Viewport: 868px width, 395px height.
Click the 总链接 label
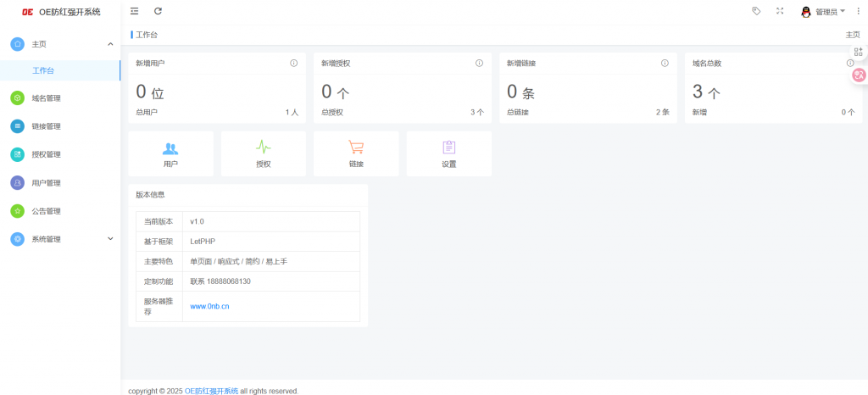[x=518, y=112]
